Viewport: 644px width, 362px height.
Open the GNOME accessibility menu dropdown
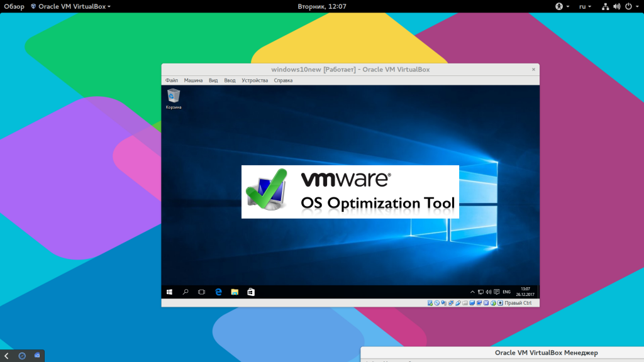pos(562,6)
